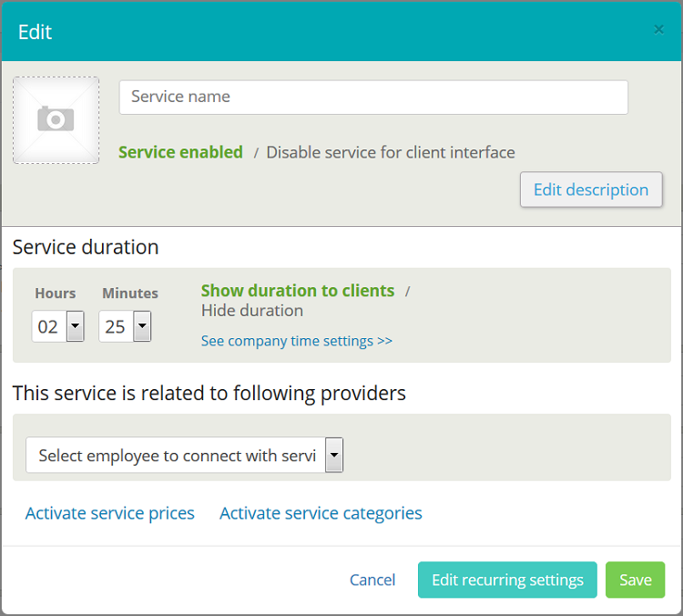Expand the Select employee dropdown
This screenshot has width=683, height=616.
[176, 456]
